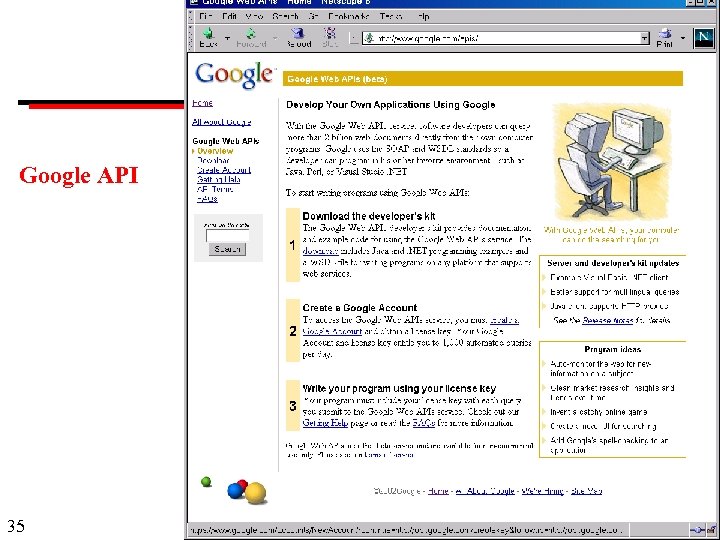Viewport: 720px width, 540px height.
Task: Click the robot-at-computer illustration
Action: point(612,161)
